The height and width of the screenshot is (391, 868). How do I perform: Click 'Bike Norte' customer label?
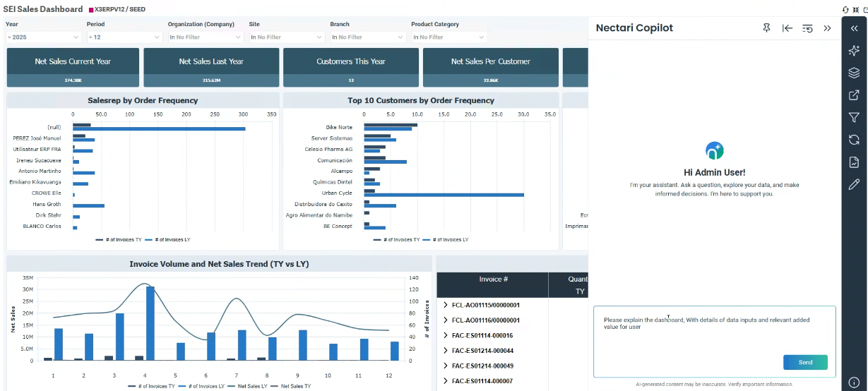click(338, 127)
